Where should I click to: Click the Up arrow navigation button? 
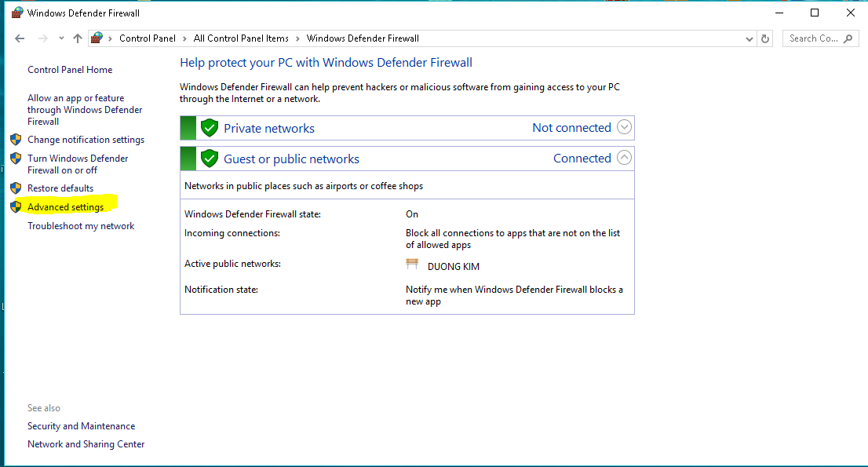pyautogui.click(x=77, y=38)
